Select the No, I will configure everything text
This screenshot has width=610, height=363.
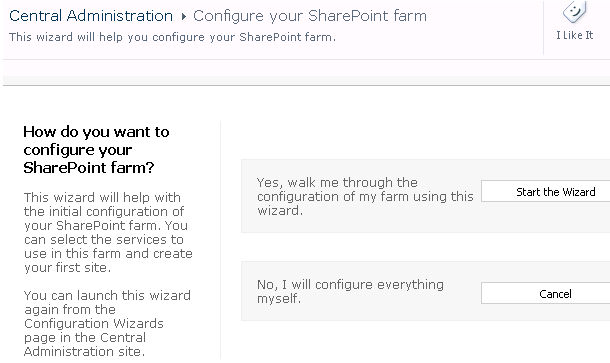point(350,291)
